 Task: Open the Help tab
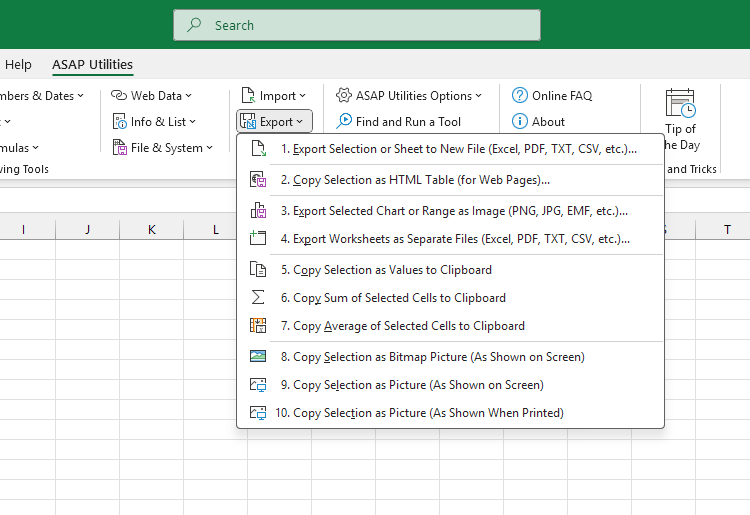tap(18, 65)
